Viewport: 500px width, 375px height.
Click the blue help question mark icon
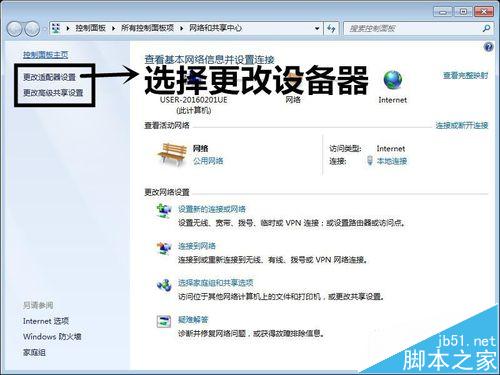tap(488, 47)
